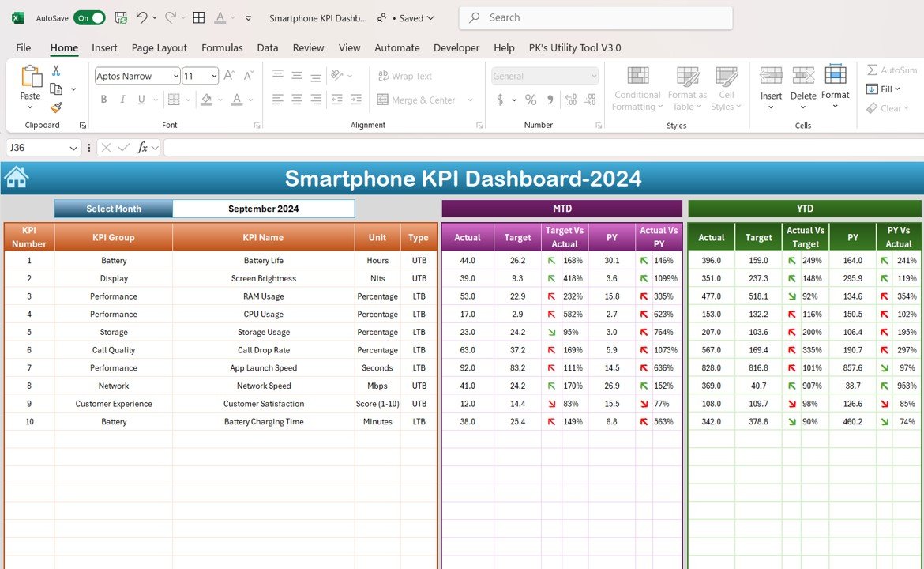
Task: Open the font size box showing 11
Action: click(200, 76)
